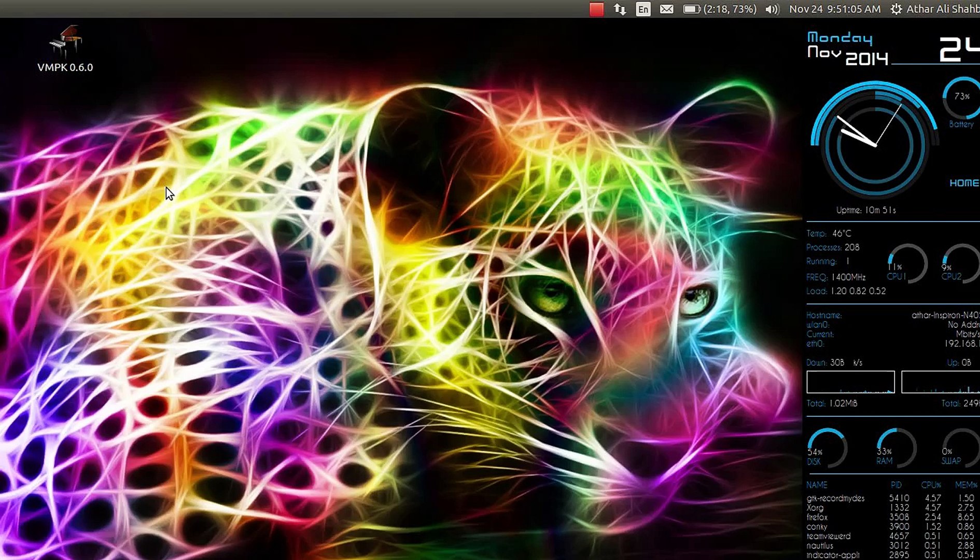Viewport: 980px width, 560px height.
Task: Click the "8.65" MEM% value for firefox
Action: pos(965,517)
